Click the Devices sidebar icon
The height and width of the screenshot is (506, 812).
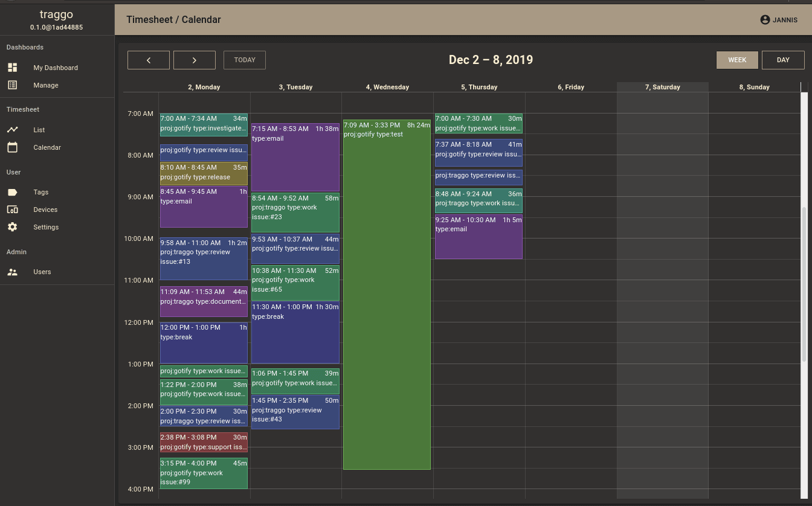pyautogui.click(x=12, y=210)
